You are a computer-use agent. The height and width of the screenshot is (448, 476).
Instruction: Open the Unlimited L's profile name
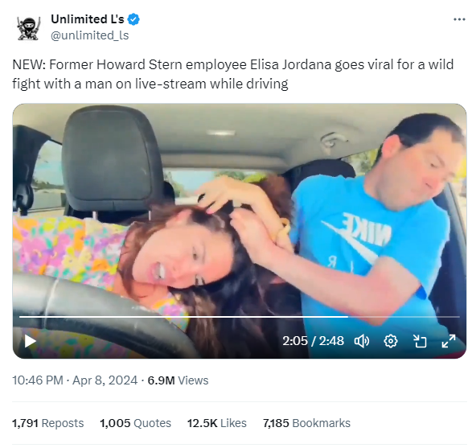pos(88,19)
